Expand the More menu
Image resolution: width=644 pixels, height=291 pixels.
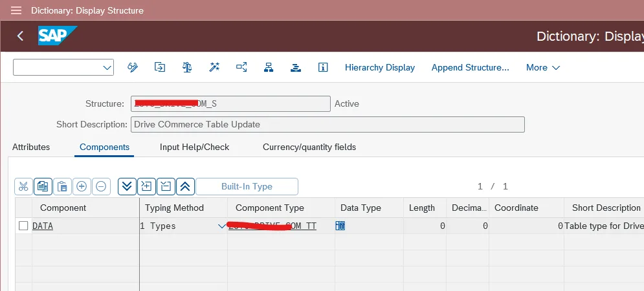542,67
